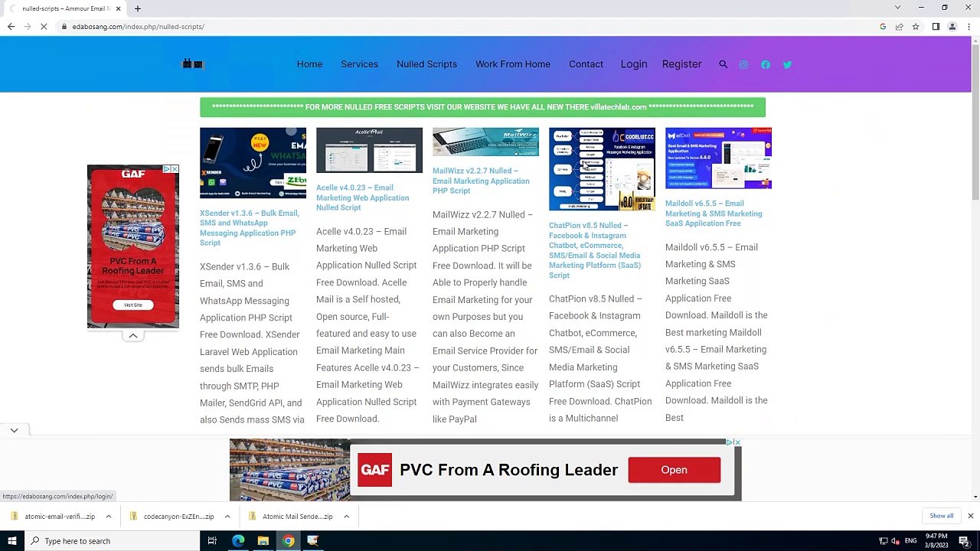Click the Maildoll post thumbnail
The image size is (980, 551).
tap(718, 158)
